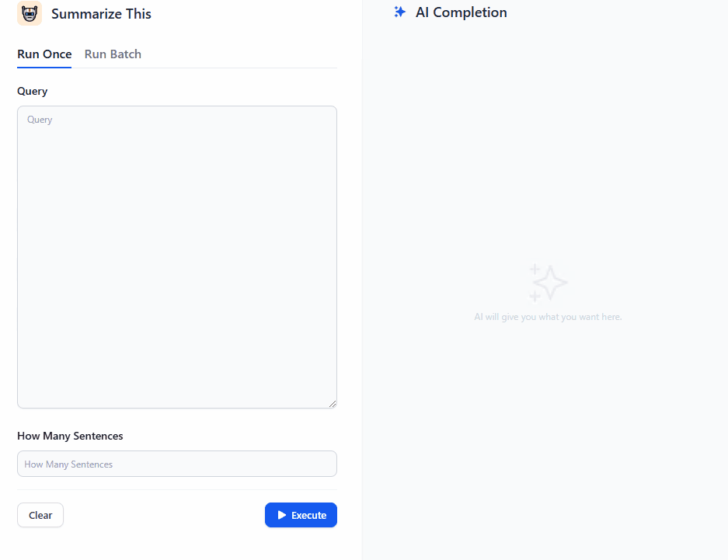Click the Summarize This app title

[x=101, y=14]
